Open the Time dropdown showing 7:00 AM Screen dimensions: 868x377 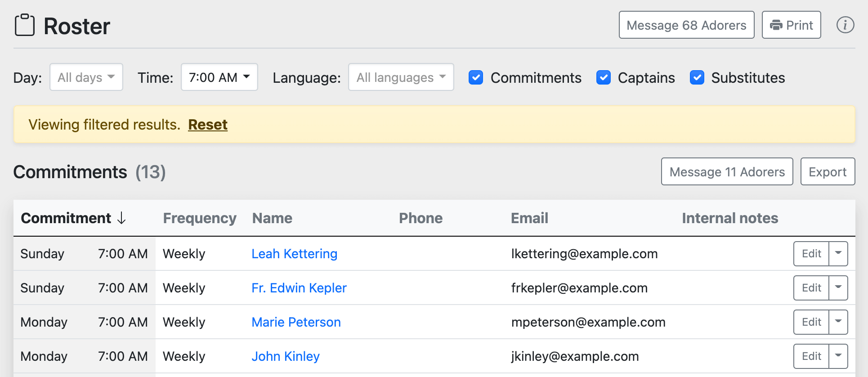[x=219, y=77]
